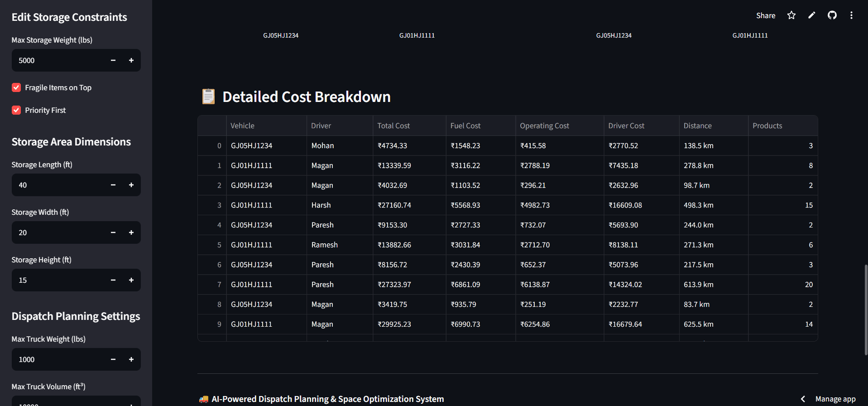Viewport: 868px width, 406px height.
Task: Click the main page vertical scrollbar
Action: (866, 310)
